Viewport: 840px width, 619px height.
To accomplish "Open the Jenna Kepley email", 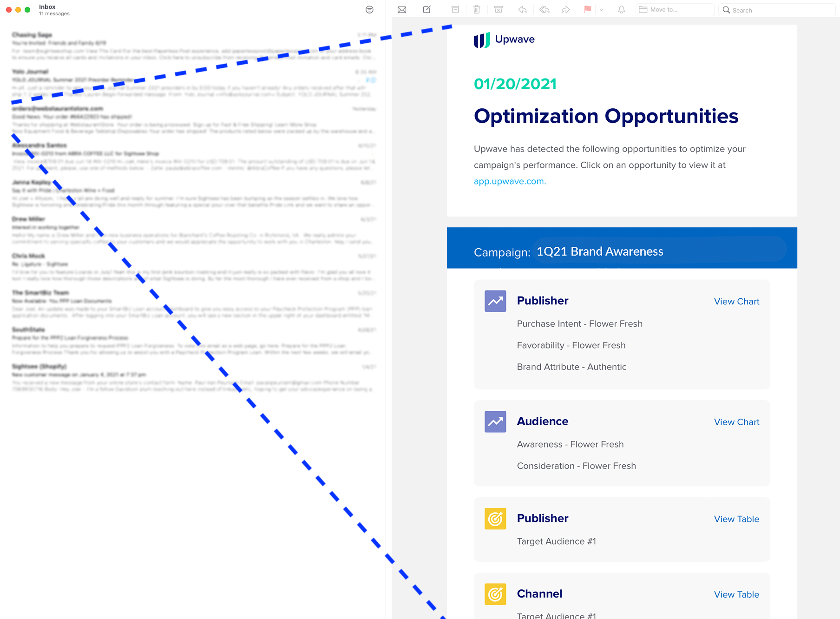I will click(x=194, y=194).
